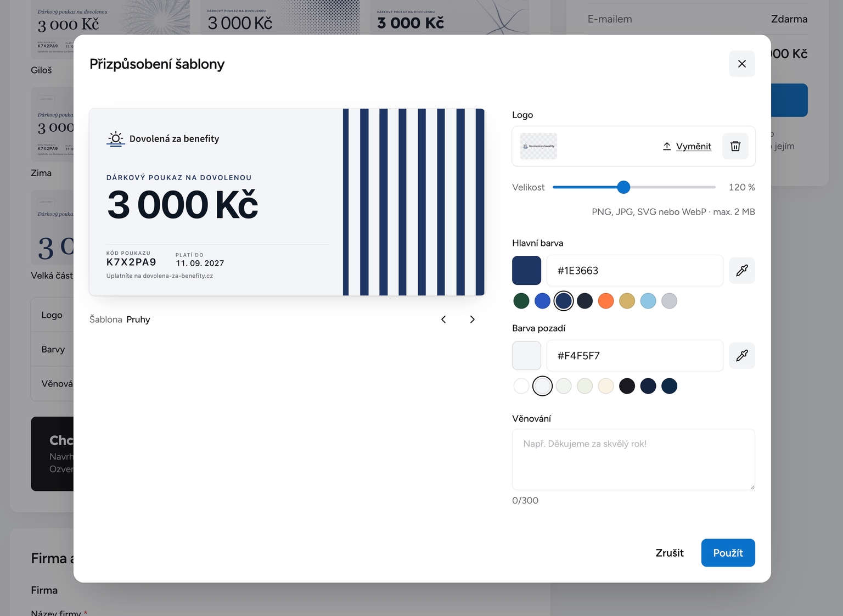Pick the gold main color
Screen dimensions: 843x616
627,301
